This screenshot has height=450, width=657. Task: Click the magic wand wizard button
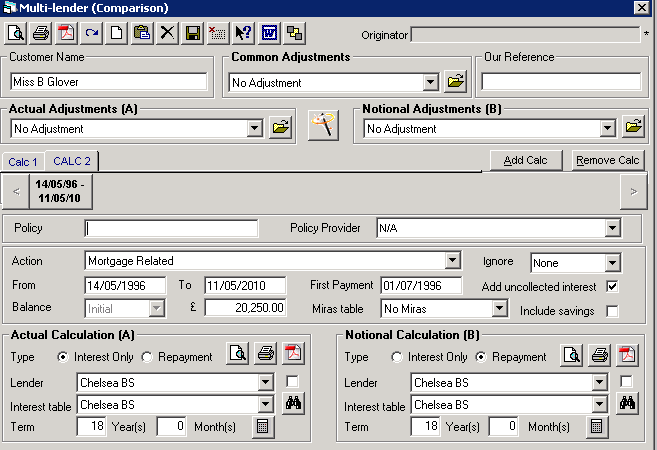tap(323, 125)
